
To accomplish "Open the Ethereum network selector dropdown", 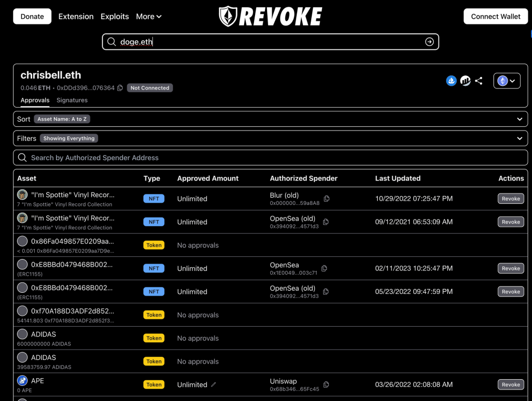I will (x=507, y=81).
